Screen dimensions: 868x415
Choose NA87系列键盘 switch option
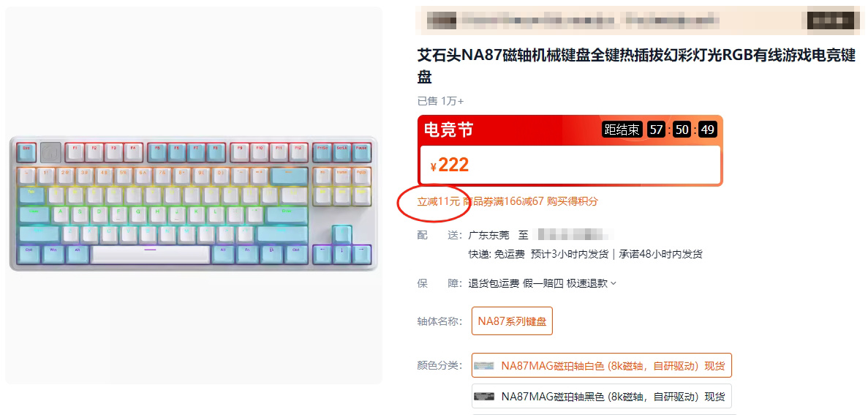[x=512, y=321]
